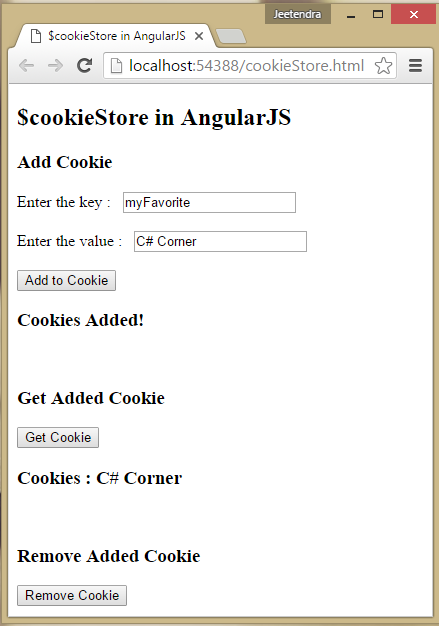Click the tab's document favicon
Image resolution: width=439 pixels, height=626 pixels.
(36, 36)
